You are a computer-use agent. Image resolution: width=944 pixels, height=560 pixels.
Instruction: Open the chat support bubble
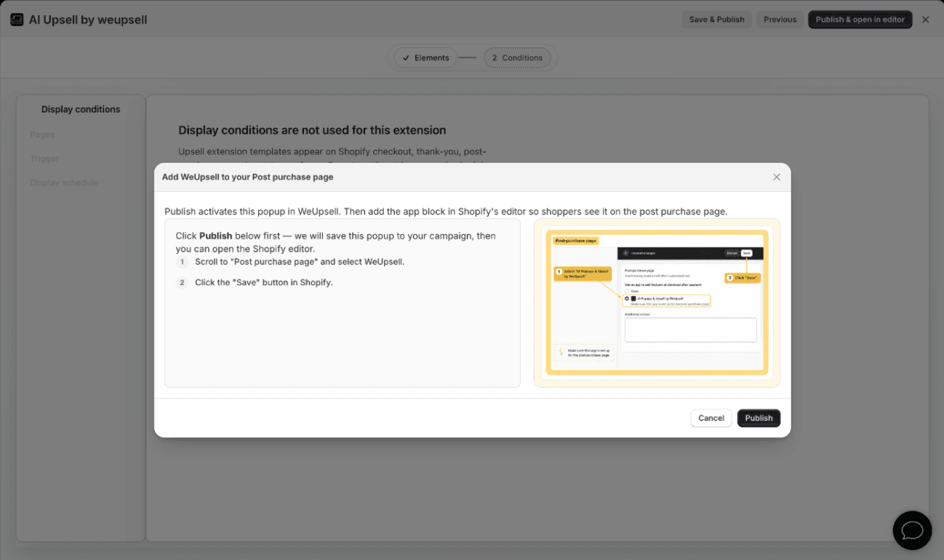pos(912,530)
